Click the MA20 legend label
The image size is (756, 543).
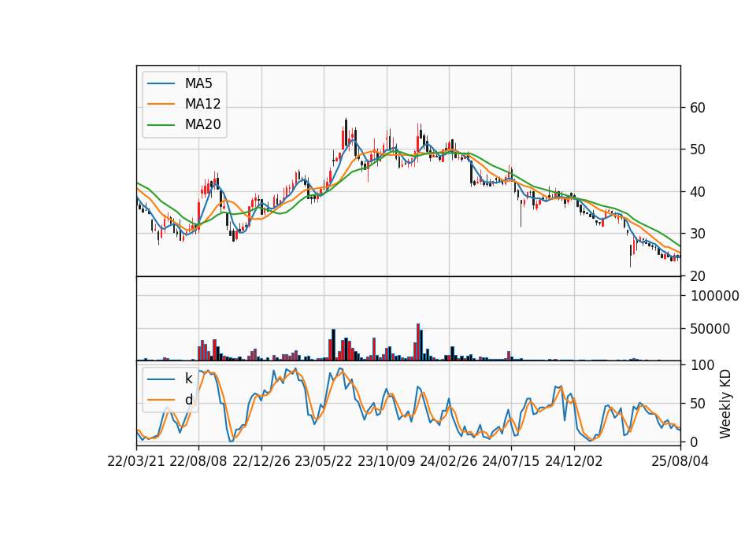pos(202,125)
